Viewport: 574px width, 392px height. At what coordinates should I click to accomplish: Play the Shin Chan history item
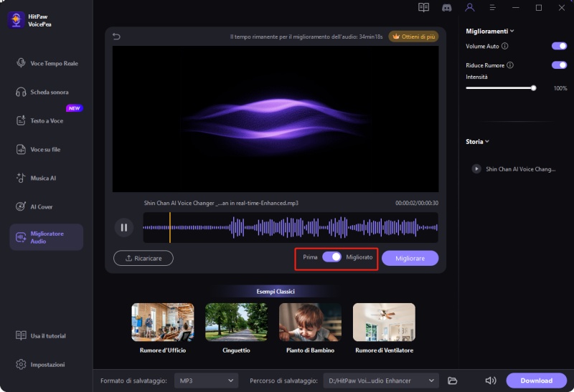476,169
